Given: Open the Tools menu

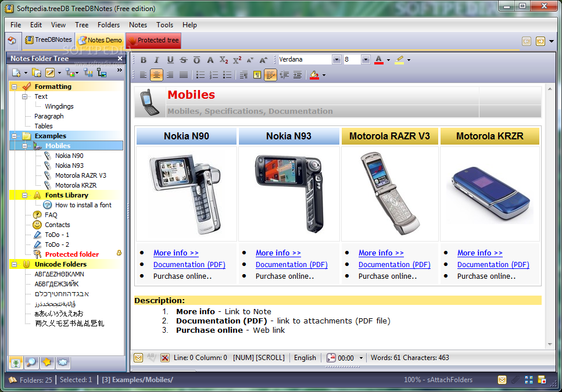Looking at the screenshot, I should 165,25.
